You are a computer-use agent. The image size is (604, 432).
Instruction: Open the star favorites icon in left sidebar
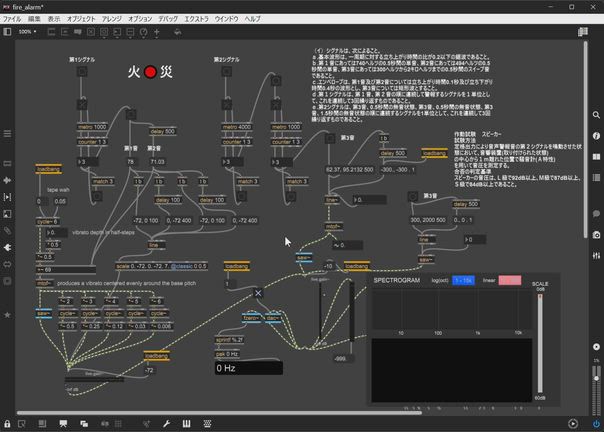[x=7, y=315]
